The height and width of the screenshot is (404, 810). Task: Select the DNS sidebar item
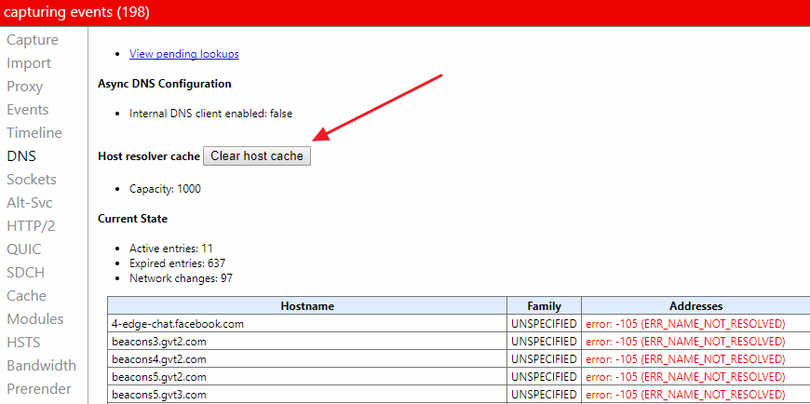point(22,156)
